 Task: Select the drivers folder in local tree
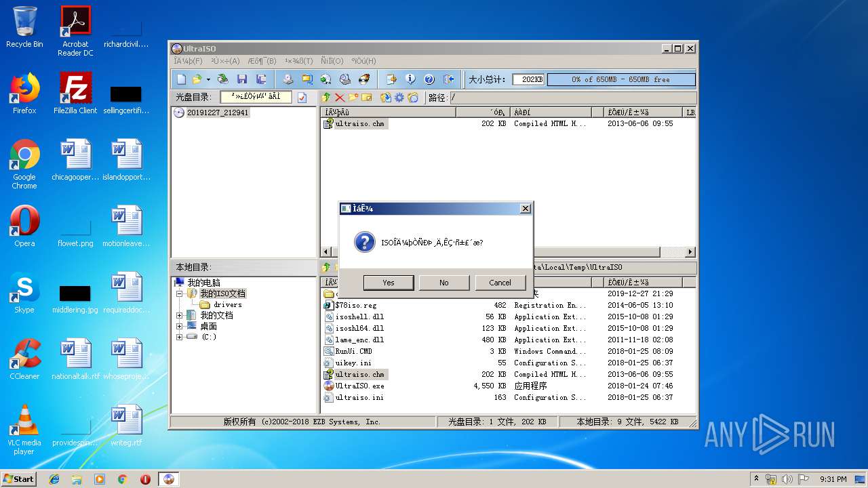[x=227, y=304]
